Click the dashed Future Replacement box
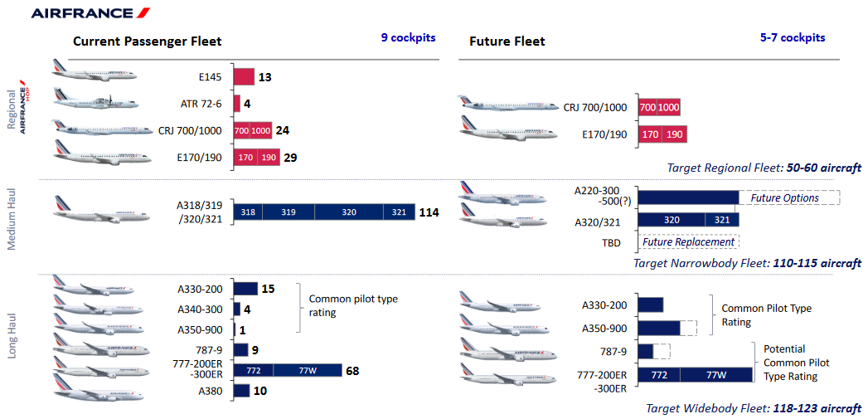Image resolution: width=868 pixels, height=419 pixels. coord(688,242)
